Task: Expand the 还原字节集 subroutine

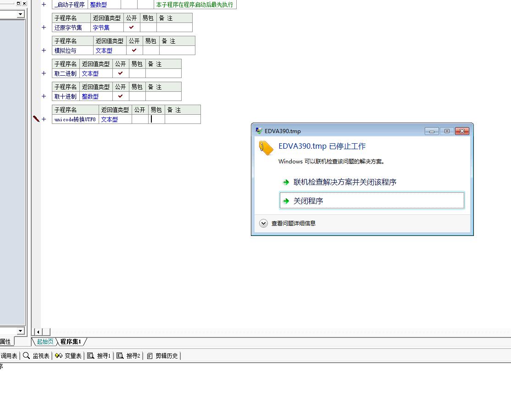Action: coord(44,28)
